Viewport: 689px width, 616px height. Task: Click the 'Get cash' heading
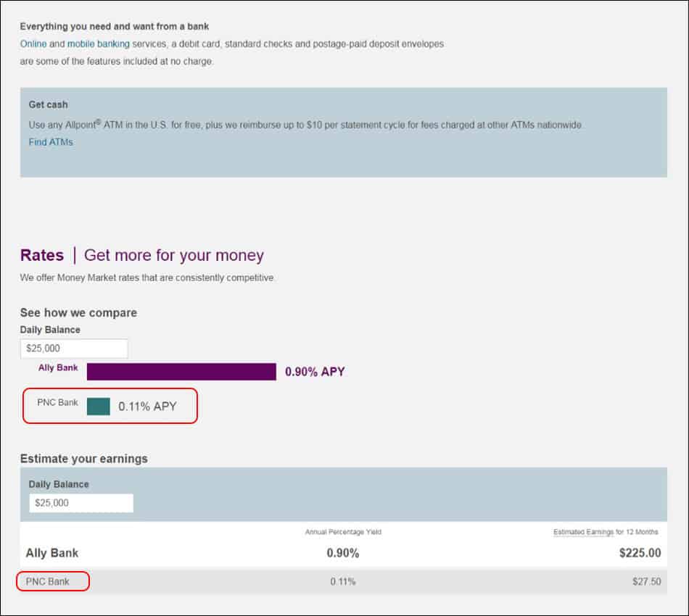(x=49, y=104)
